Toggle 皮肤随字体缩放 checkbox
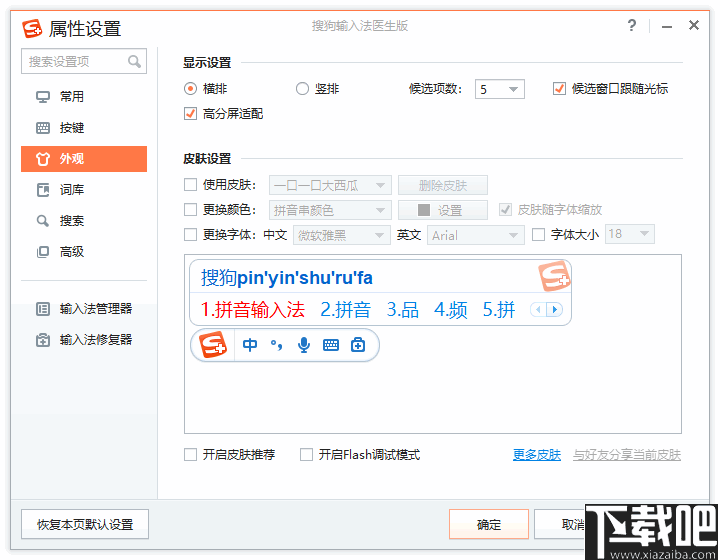Image resolution: width=720 pixels, height=560 pixels. coord(505,210)
